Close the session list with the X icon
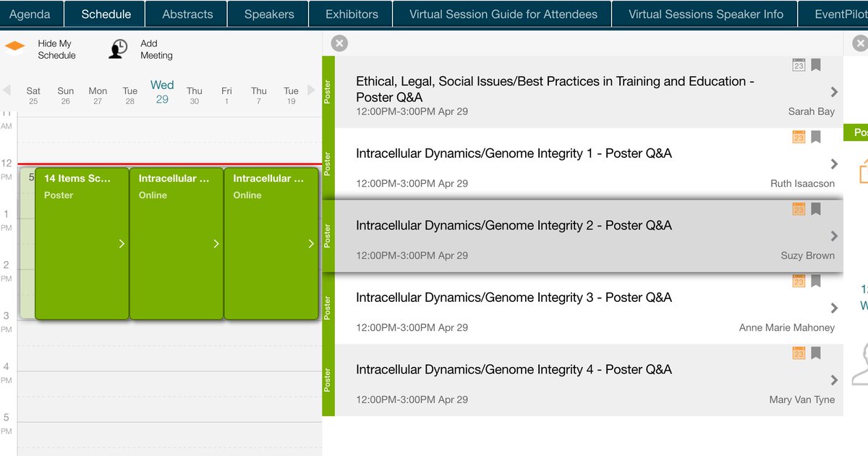This screenshot has height=456, width=868. pyautogui.click(x=339, y=43)
